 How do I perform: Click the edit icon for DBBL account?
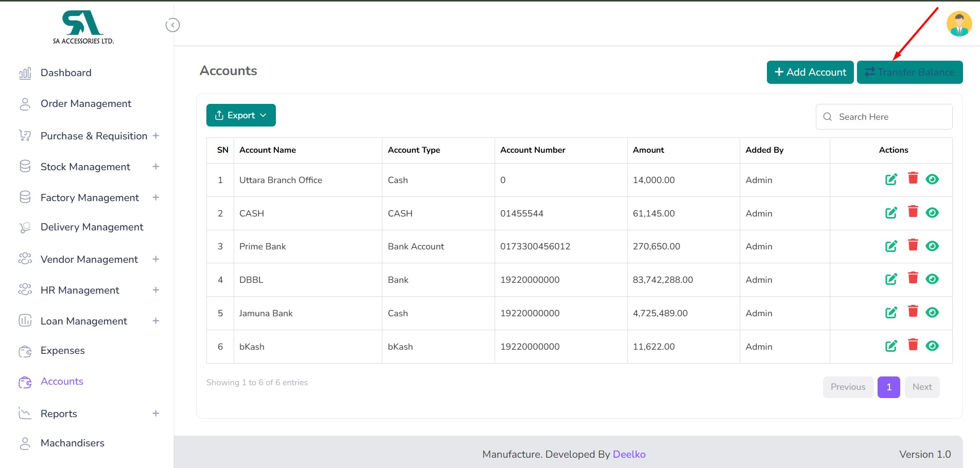(891, 279)
